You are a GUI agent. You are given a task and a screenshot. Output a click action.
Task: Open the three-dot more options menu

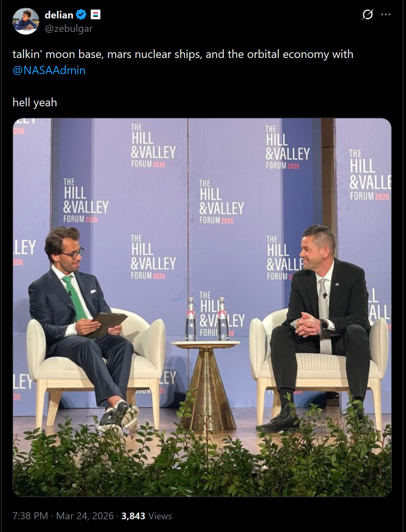coord(386,14)
